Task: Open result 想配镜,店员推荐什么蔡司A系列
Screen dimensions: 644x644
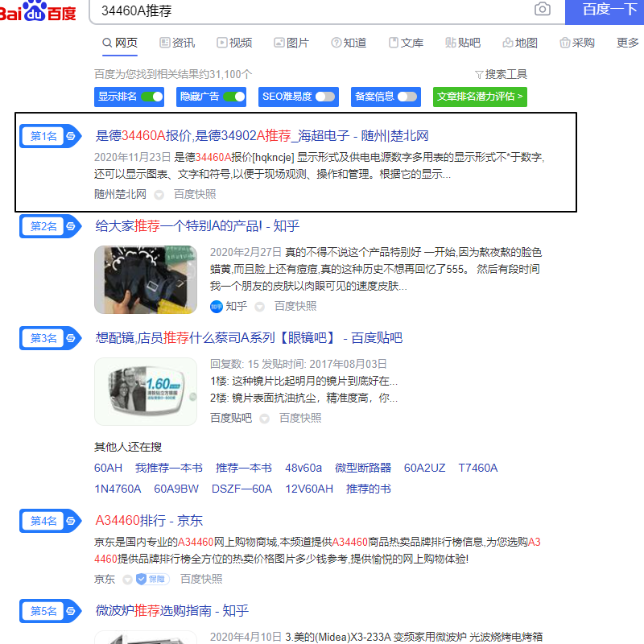Action: coord(249,338)
